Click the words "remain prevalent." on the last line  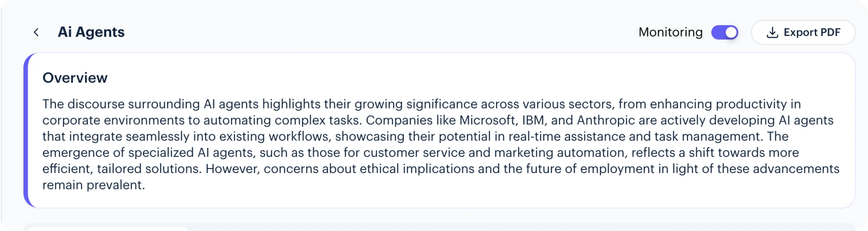(x=94, y=185)
